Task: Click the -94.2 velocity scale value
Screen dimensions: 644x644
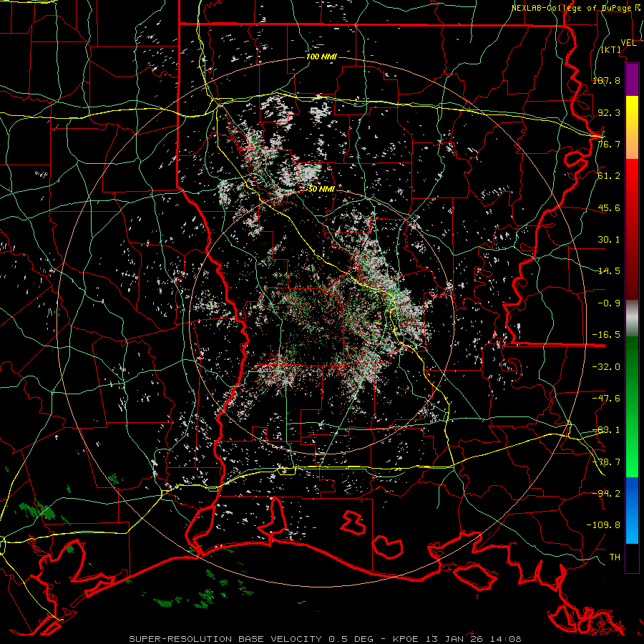Action: tap(606, 494)
